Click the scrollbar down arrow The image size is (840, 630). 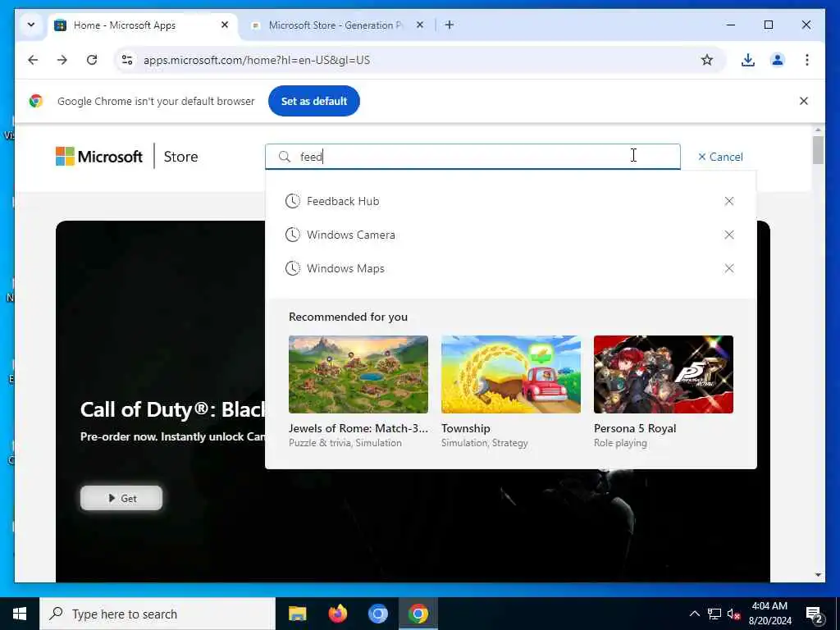point(818,575)
